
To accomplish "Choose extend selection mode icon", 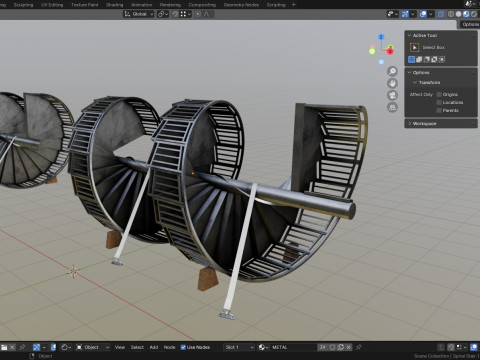I will [419, 59].
